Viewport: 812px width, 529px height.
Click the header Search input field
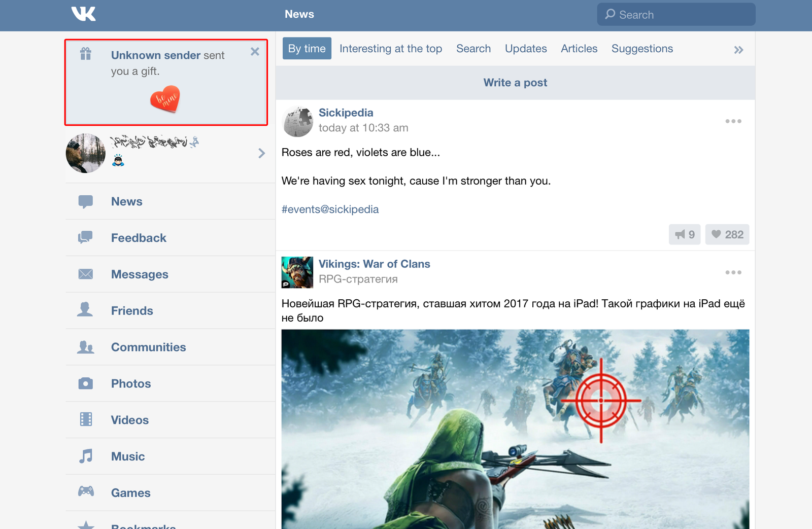pos(676,14)
